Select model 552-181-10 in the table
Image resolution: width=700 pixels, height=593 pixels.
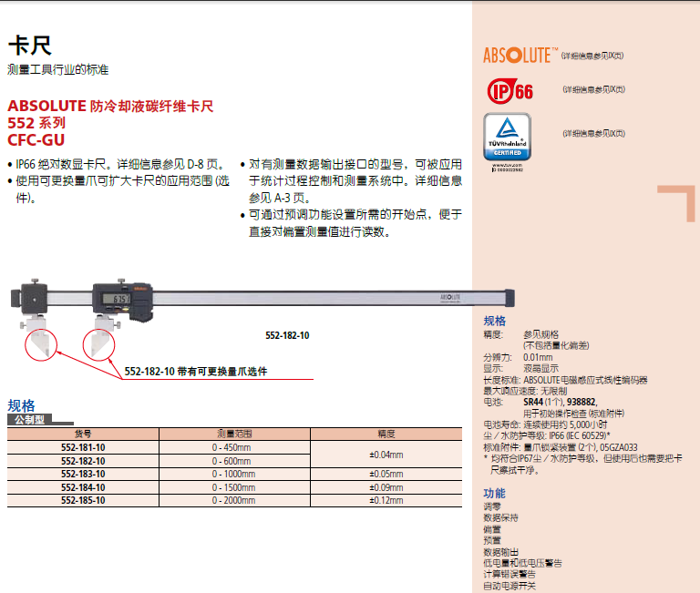pos(83,448)
